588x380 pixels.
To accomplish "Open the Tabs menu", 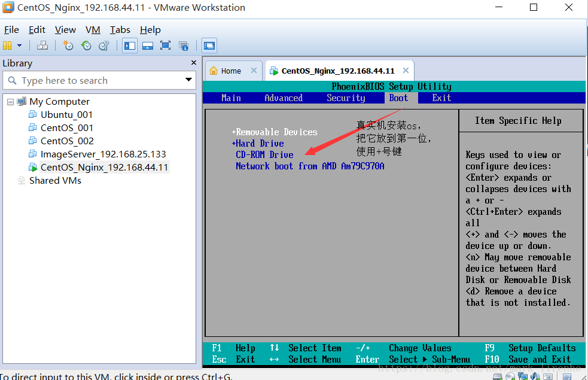I will [120, 30].
